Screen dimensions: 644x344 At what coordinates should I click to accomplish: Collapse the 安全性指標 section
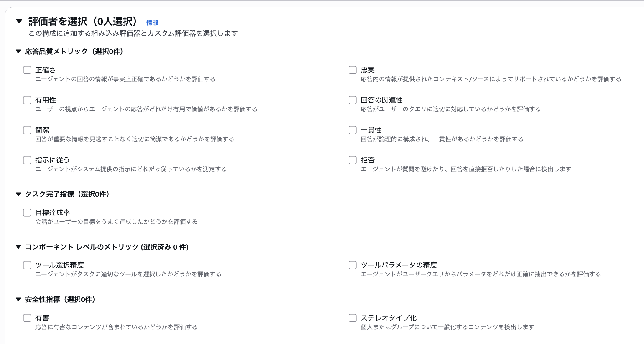coord(19,299)
